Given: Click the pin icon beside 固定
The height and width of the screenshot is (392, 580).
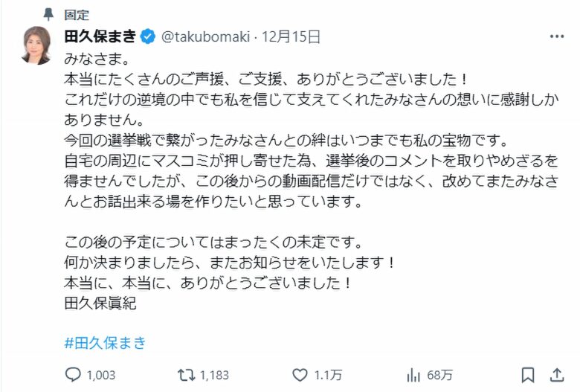Looking at the screenshot, I should click(x=49, y=13).
